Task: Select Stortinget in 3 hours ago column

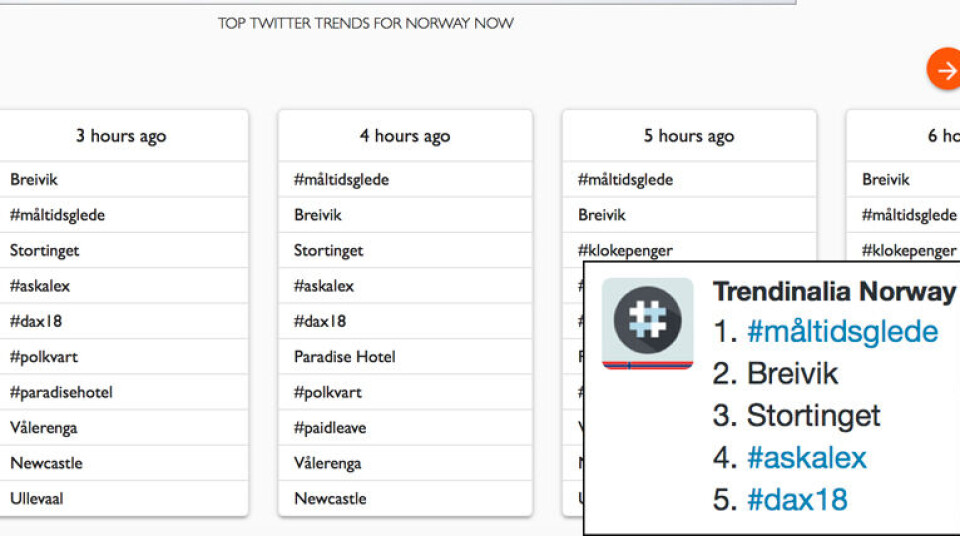Action: (x=45, y=251)
